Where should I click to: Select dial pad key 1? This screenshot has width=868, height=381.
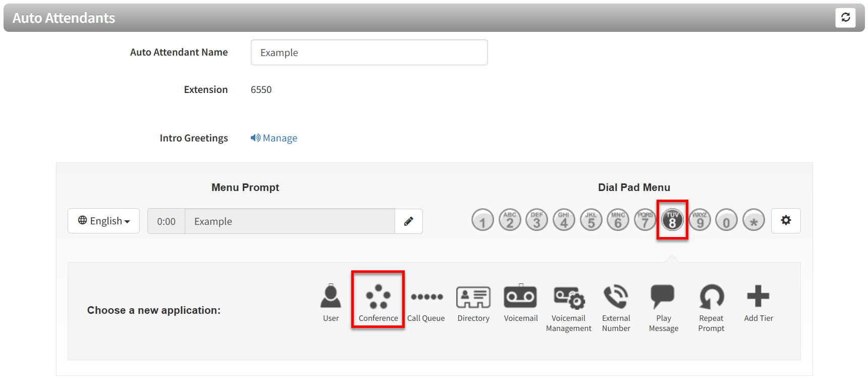pos(482,220)
